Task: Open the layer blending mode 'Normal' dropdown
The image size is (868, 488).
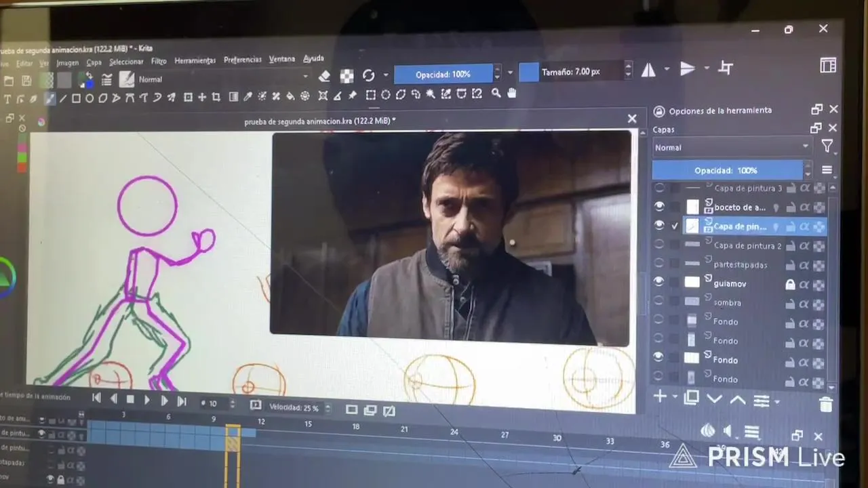Action: [x=732, y=146]
